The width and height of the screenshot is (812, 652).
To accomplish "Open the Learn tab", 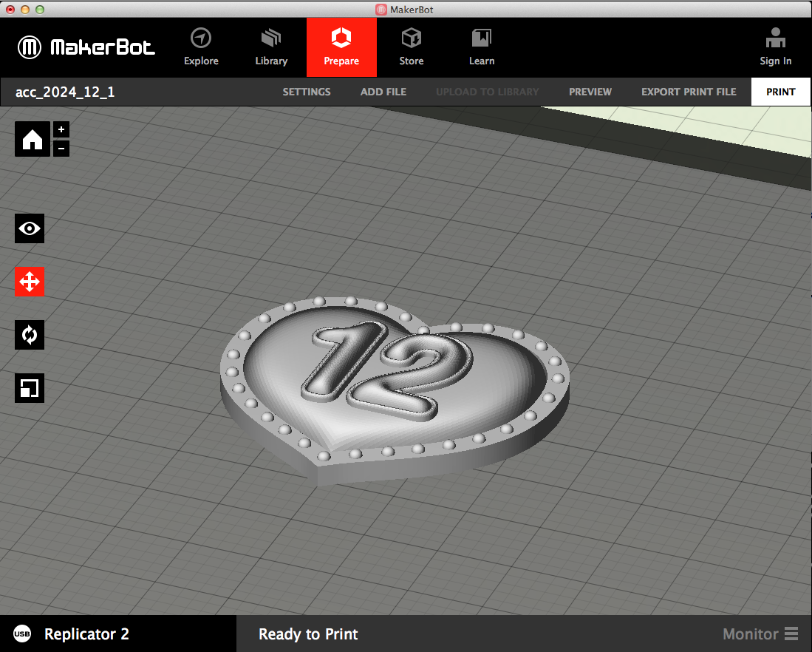I will point(482,47).
